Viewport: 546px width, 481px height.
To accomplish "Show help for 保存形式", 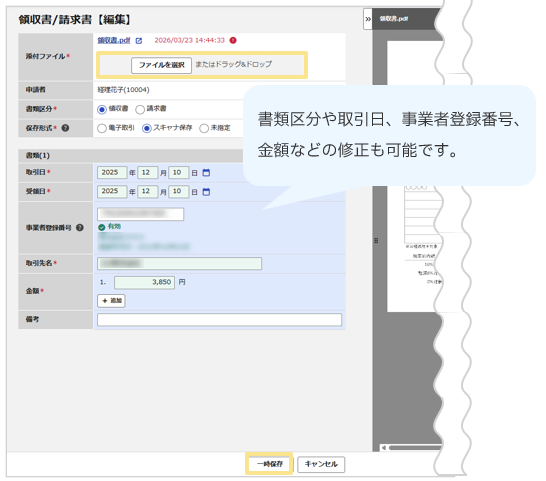I will tap(65, 128).
